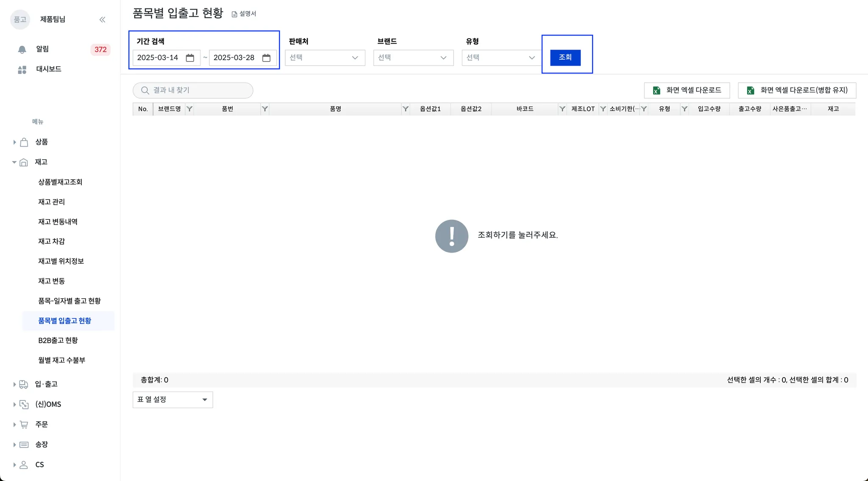
Task: Click the filter icon on 유형 column
Action: tap(684, 109)
